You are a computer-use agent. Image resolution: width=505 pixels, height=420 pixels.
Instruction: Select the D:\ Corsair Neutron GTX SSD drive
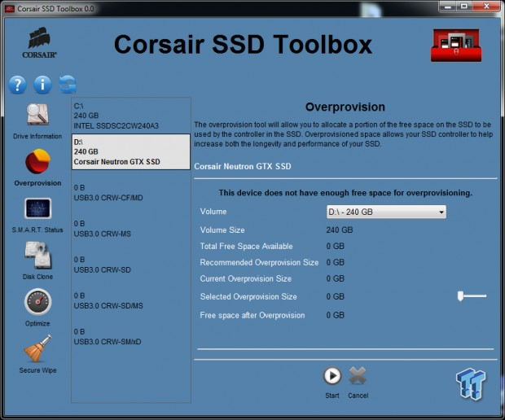[131, 152]
